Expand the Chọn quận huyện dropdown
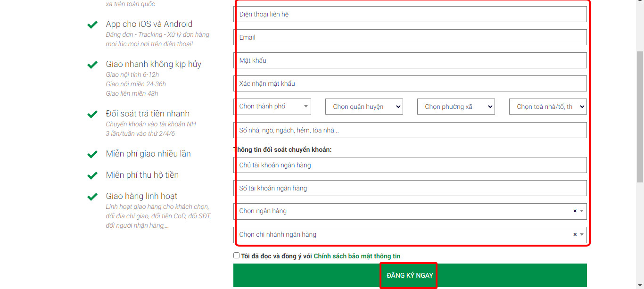This screenshot has width=644, height=289. (364, 107)
